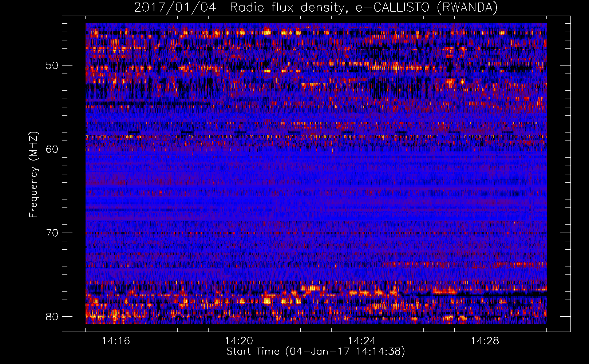Click the 14:16 time tick label
This screenshot has width=589, height=364.
[x=116, y=341]
